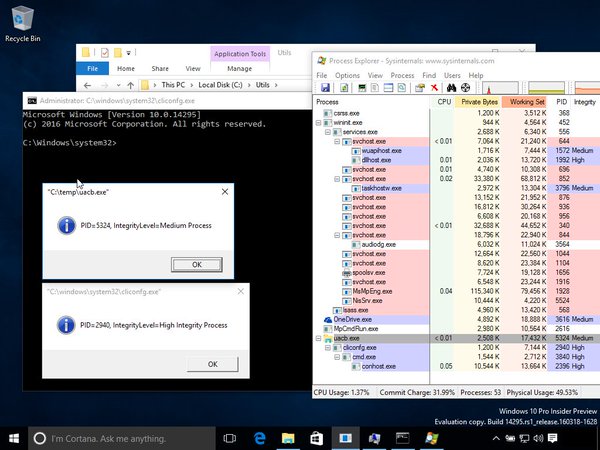
Task: Open Microsoft Edge from the taskbar
Action: coord(260,438)
